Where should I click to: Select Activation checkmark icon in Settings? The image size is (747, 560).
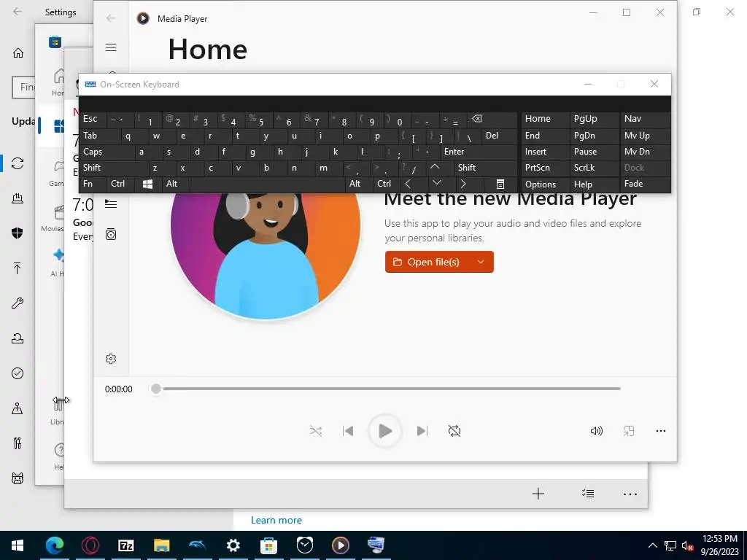click(x=18, y=373)
